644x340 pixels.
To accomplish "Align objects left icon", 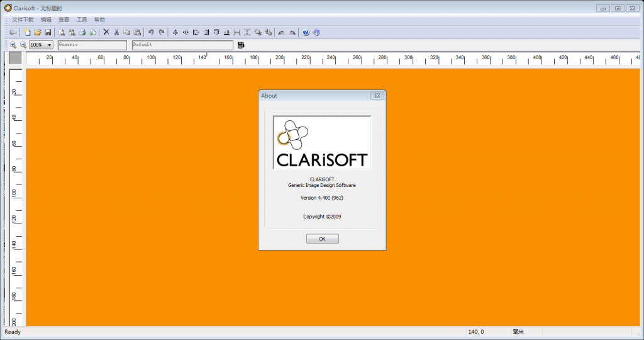I will 196,33.
